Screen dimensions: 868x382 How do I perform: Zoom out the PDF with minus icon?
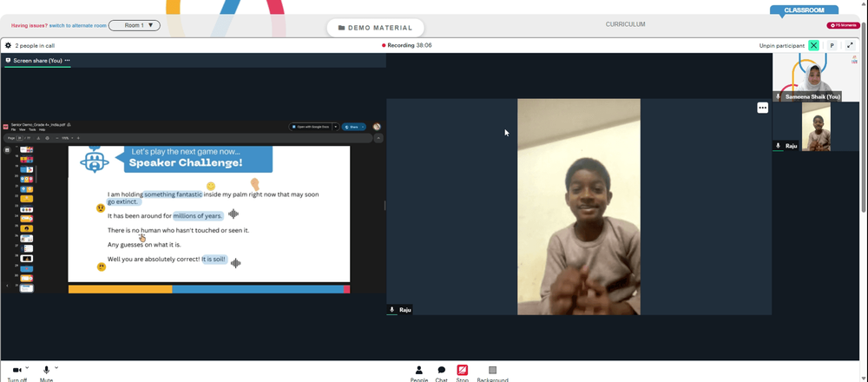click(57, 138)
